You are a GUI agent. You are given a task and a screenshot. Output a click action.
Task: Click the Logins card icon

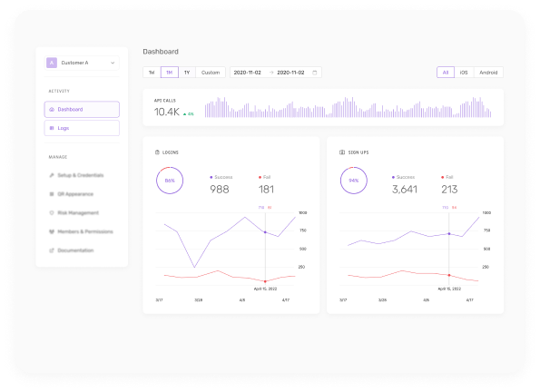point(157,152)
